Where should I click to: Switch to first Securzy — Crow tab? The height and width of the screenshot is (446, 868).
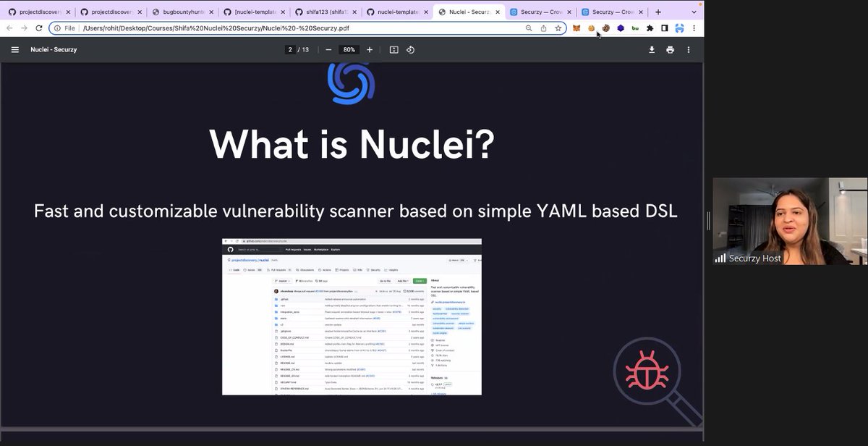point(539,12)
